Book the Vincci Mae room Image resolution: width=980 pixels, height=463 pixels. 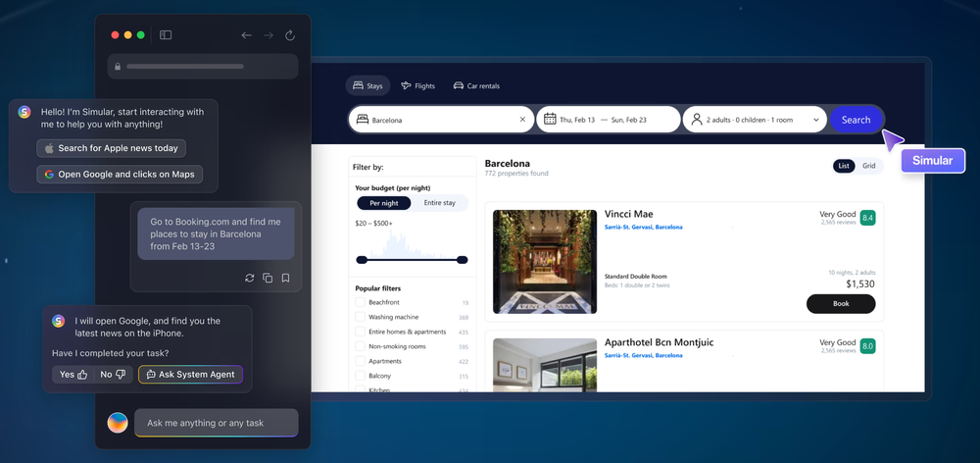coord(841,304)
